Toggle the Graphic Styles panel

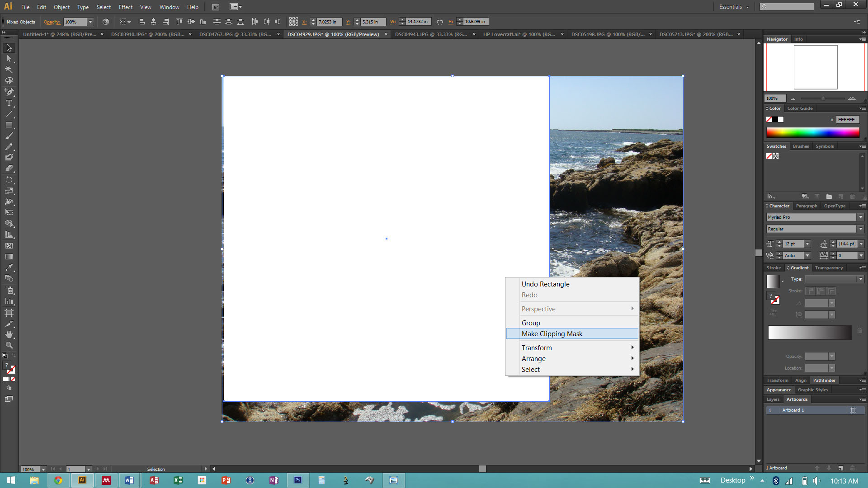pyautogui.click(x=814, y=389)
